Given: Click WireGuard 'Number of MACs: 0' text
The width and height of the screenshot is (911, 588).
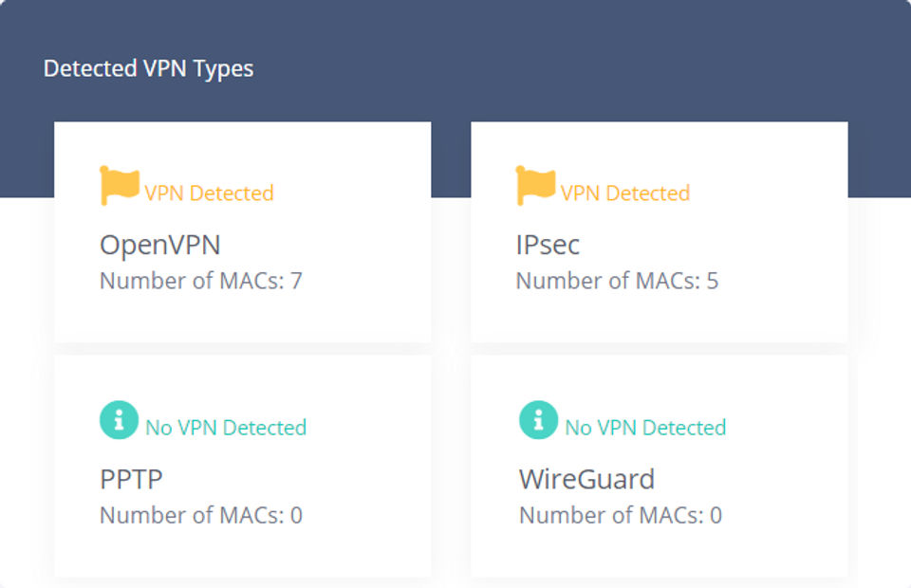Looking at the screenshot, I should pyautogui.click(x=620, y=515).
